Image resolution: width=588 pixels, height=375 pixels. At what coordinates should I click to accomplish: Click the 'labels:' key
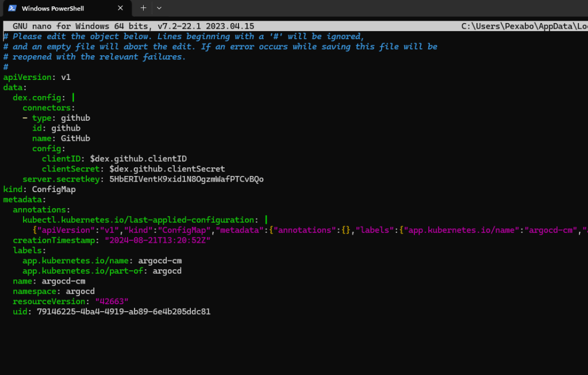coord(29,250)
